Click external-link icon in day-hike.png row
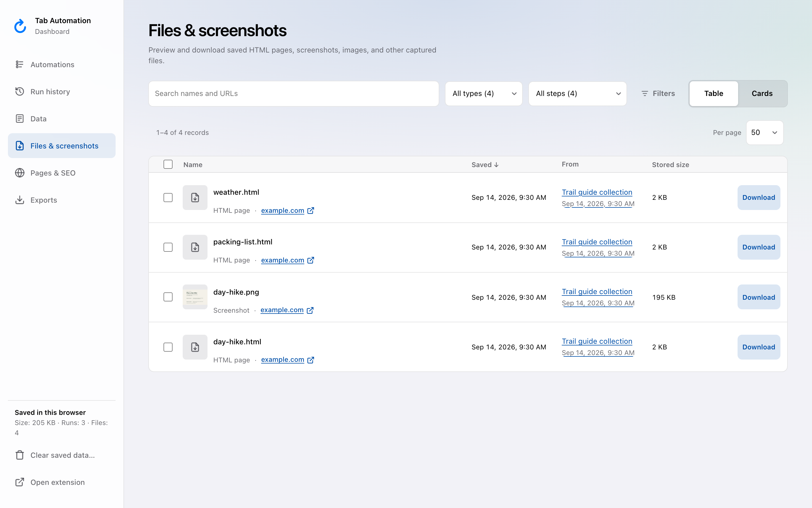Viewport: 812px width, 508px height. point(310,310)
